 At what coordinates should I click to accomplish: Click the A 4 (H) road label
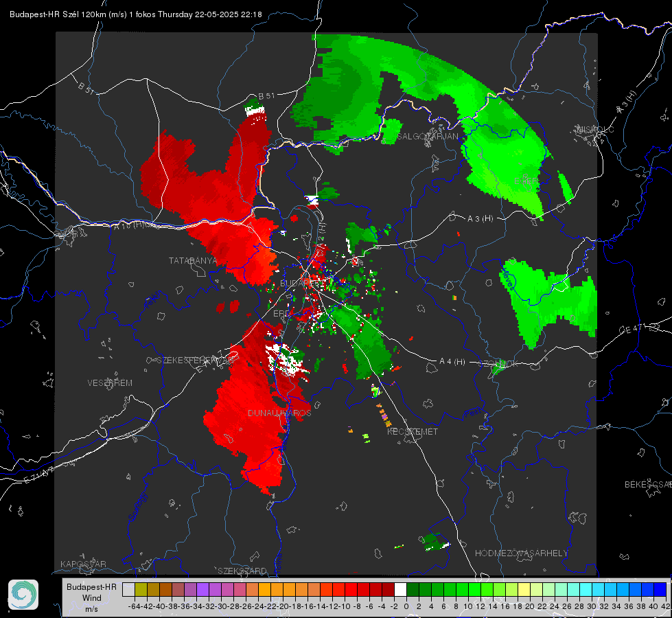coord(452,362)
